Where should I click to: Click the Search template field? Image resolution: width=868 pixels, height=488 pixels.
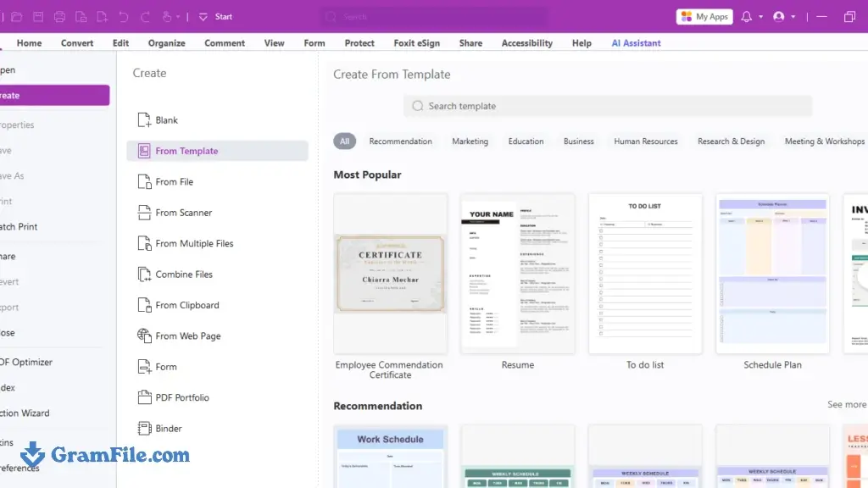[x=608, y=106]
